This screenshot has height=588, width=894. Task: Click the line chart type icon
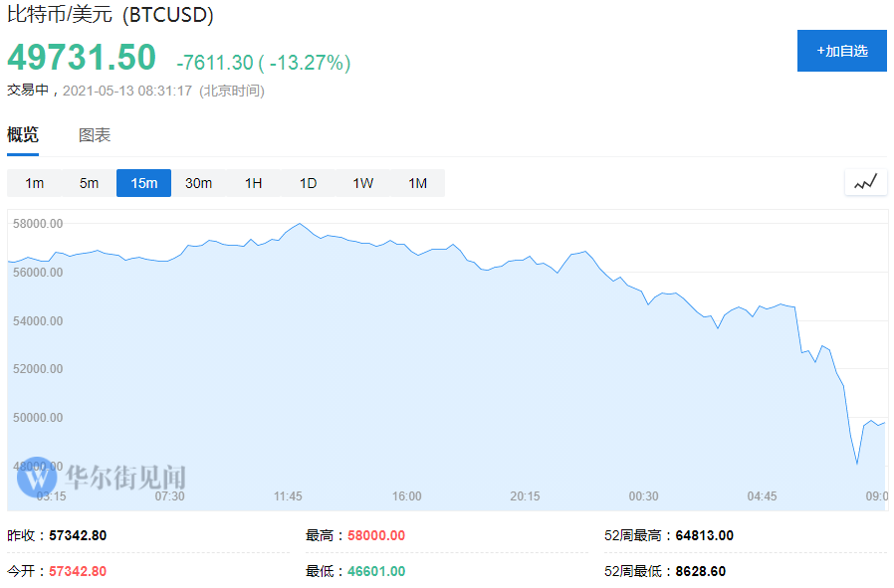click(866, 182)
